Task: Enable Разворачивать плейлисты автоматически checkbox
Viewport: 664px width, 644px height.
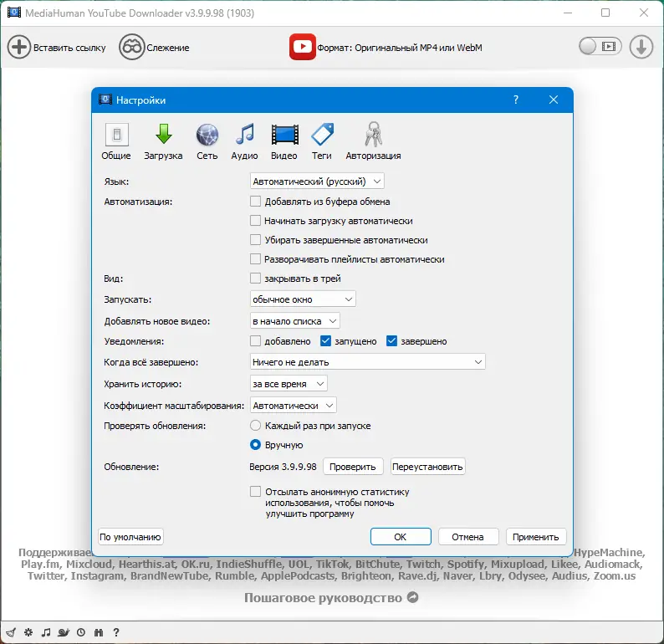Action: (x=255, y=258)
